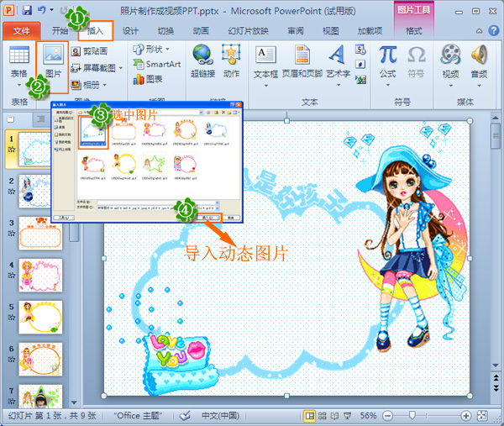Click the 56% zoom level button
Viewport: 504px width, 426px height.
(x=368, y=416)
